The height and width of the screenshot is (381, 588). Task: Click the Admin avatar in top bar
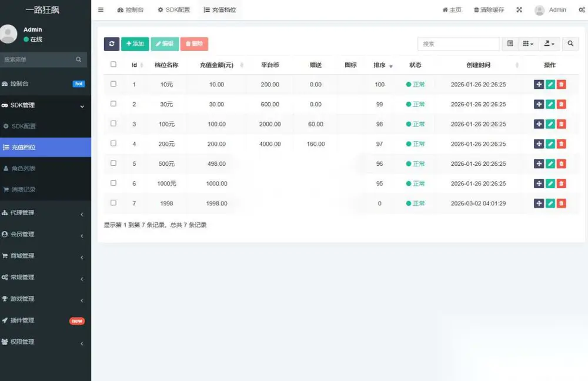pyautogui.click(x=539, y=10)
